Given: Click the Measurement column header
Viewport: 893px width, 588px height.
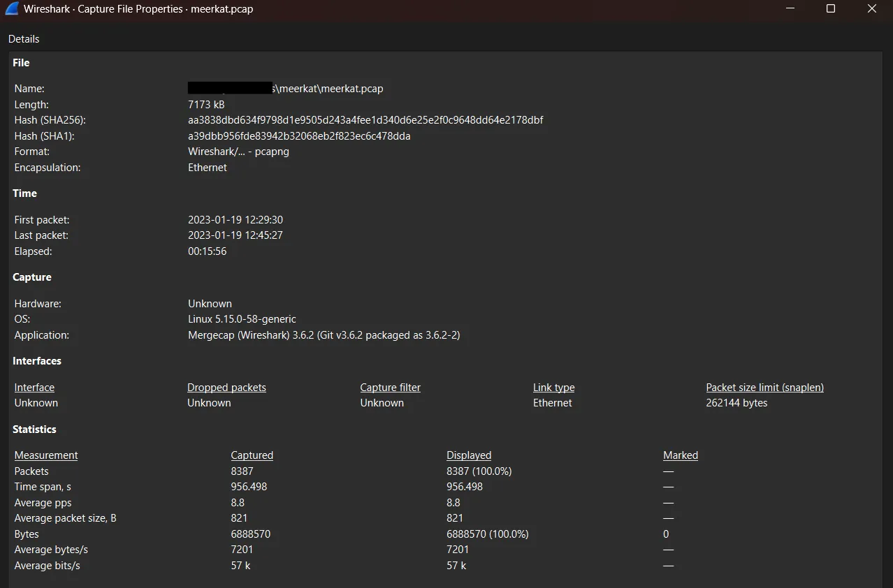Looking at the screenshot, I should [45, 455].
